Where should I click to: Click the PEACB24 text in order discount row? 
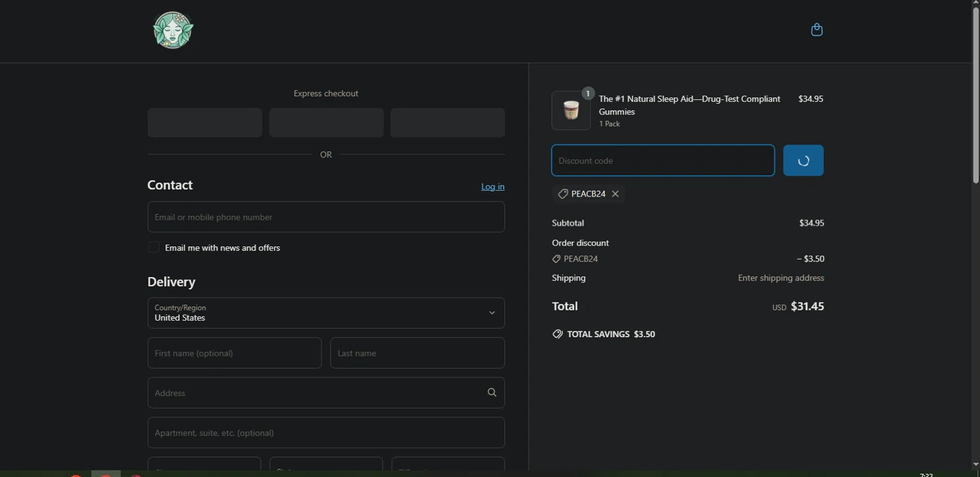tap(581, 259)
